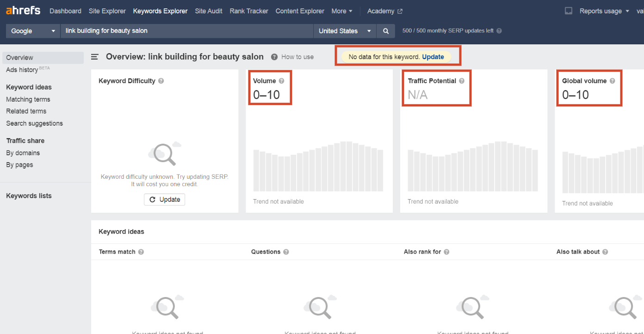The image size is (644, 334).
Task: Open the Related terms report
Action: point(26,111)
